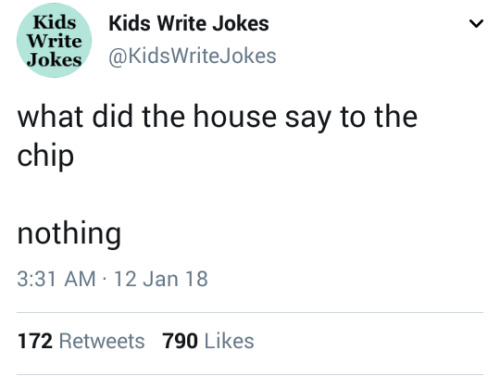Select the word Kids inside the avatar

pos(55,23)
